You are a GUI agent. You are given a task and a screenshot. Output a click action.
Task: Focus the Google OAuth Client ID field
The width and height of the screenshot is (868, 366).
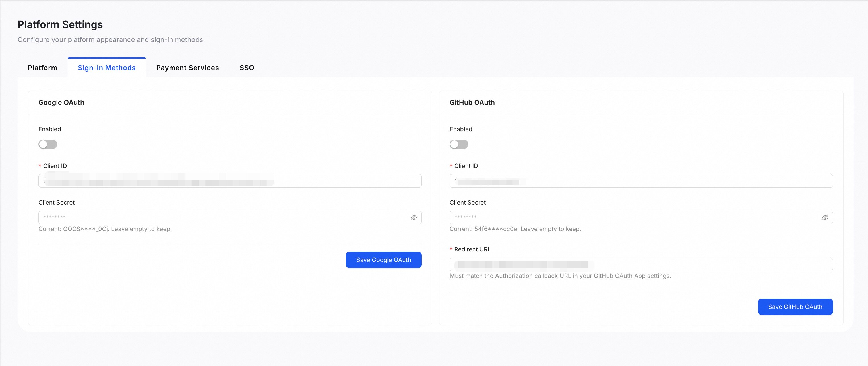[230, 181]
